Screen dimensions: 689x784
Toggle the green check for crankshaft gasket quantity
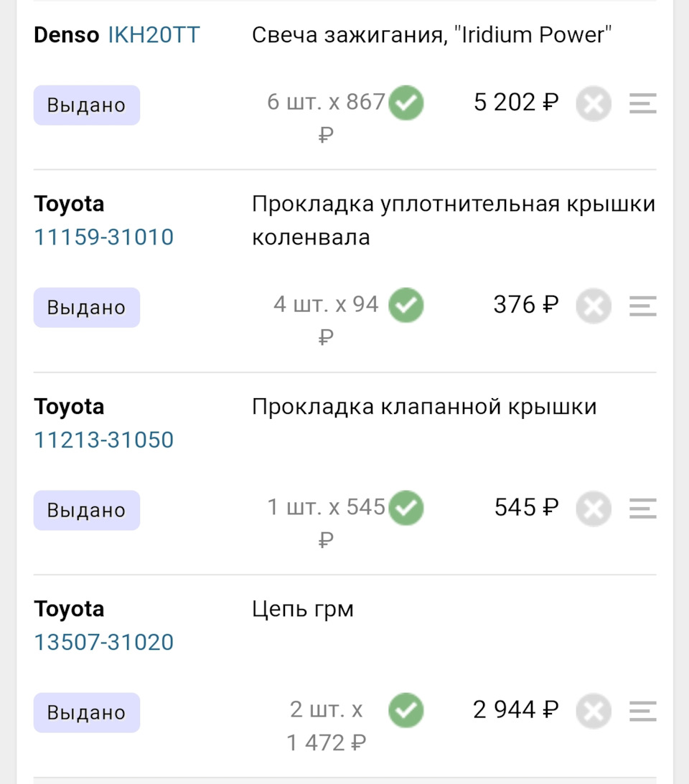click(x=406, y=305)
